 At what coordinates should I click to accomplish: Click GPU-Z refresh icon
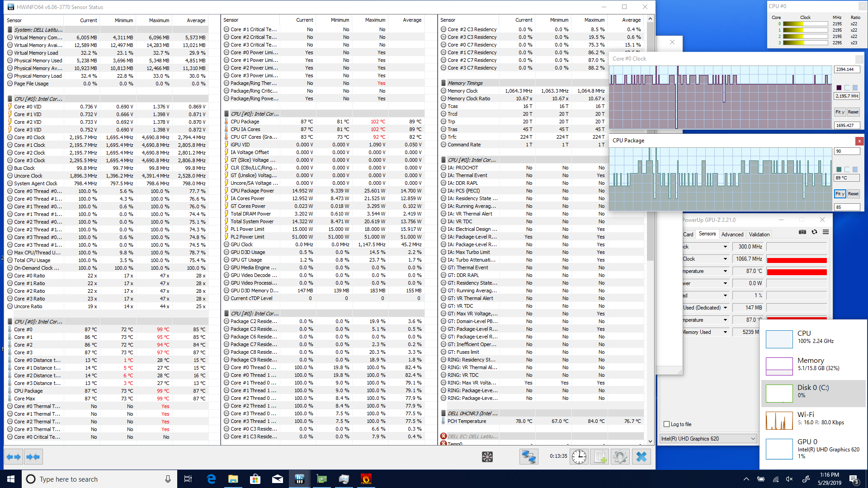814,232
